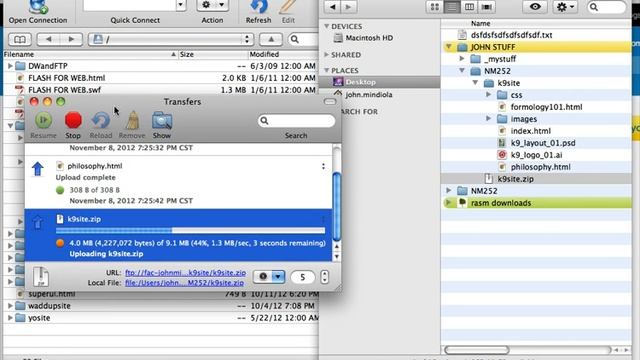Collapse the JOHN STUFF folder
Image resolution: width=640 pixels, height=360 pixels.
pyautogui.click(x=449, y=47)
